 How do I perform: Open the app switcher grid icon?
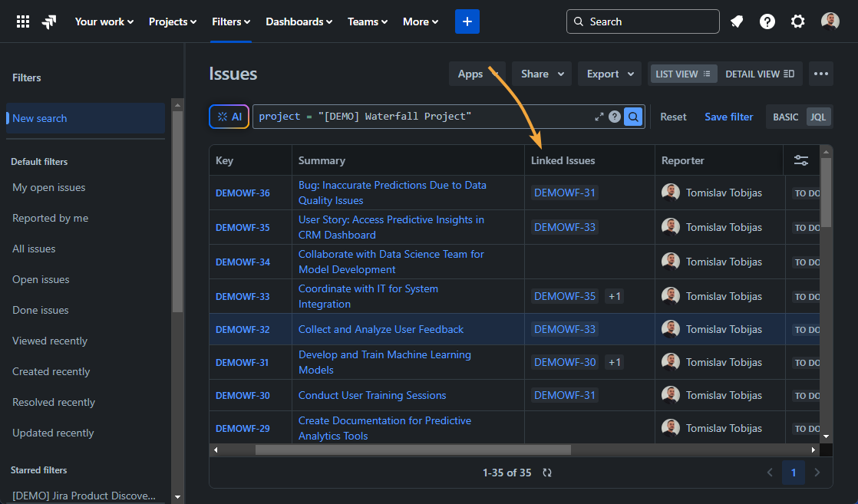pyautogui.click(x=22, y=21)
